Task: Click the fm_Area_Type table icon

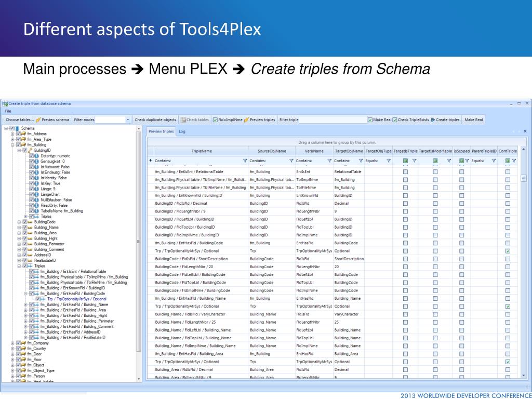Action: pos(23,139)
